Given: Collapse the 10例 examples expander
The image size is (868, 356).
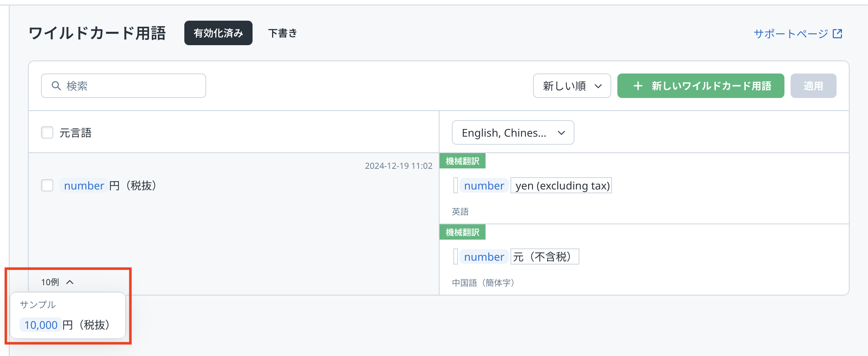Looking at the screenshot, I should [x=50, y=282].
